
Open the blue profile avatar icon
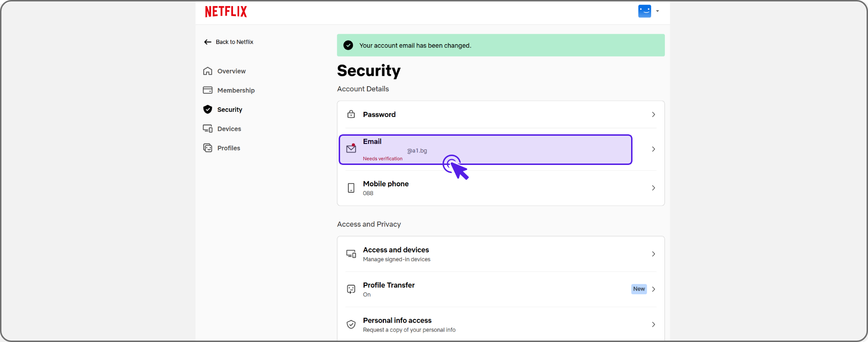click(644, 11)
